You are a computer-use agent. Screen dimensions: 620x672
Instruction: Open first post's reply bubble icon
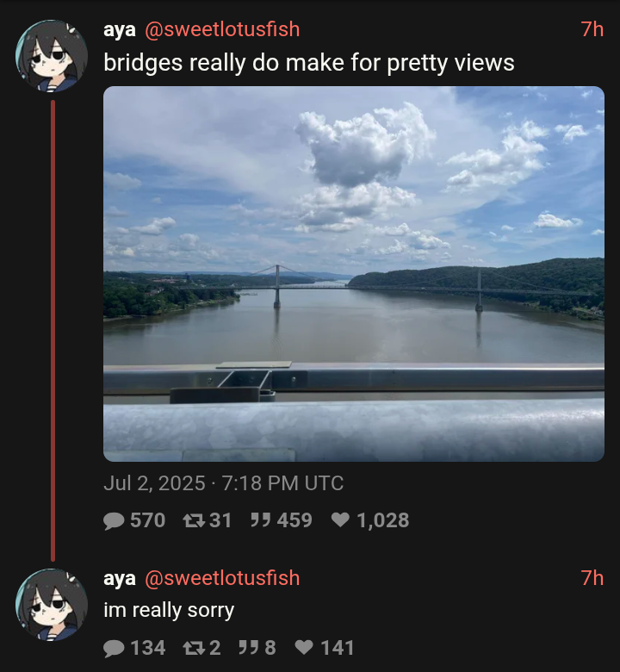(114, 520)
